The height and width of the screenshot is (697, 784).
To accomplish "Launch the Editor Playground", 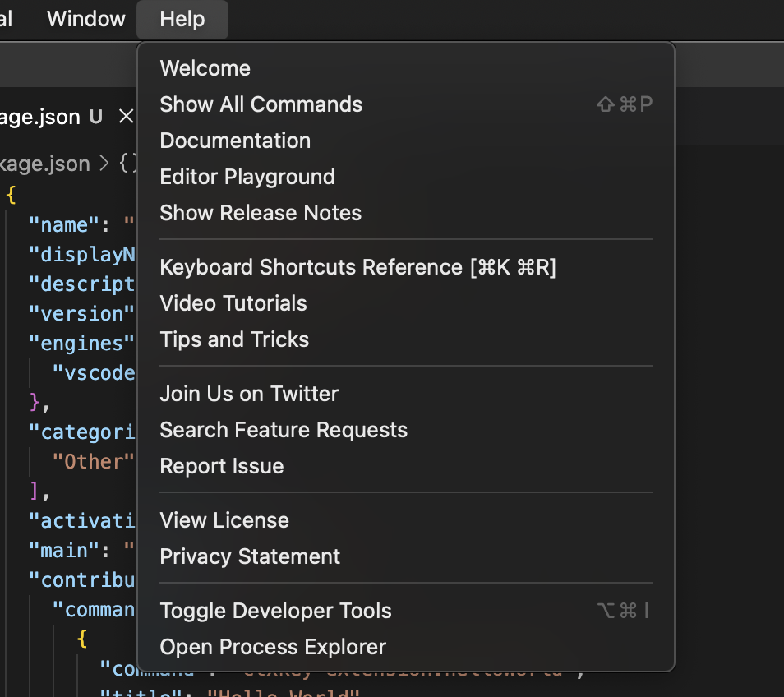I will coord(247,177).
